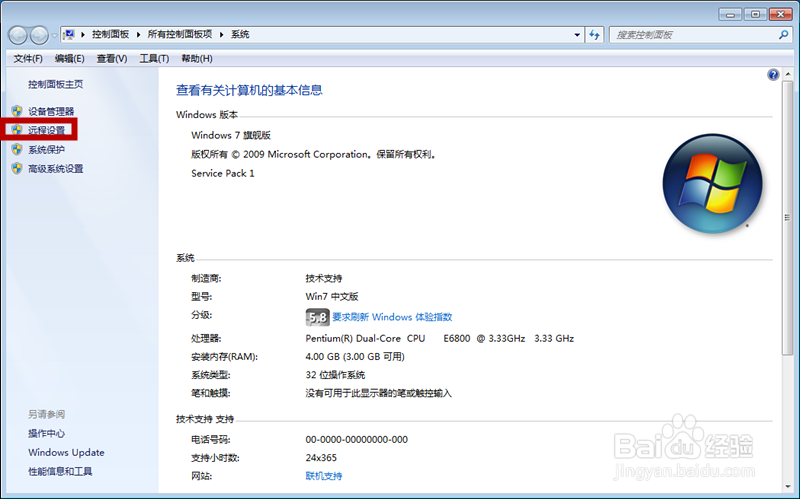Click the scrollbar up arrow
The width and height of the screenshot is (800, 499).
(x=788, y=74)
